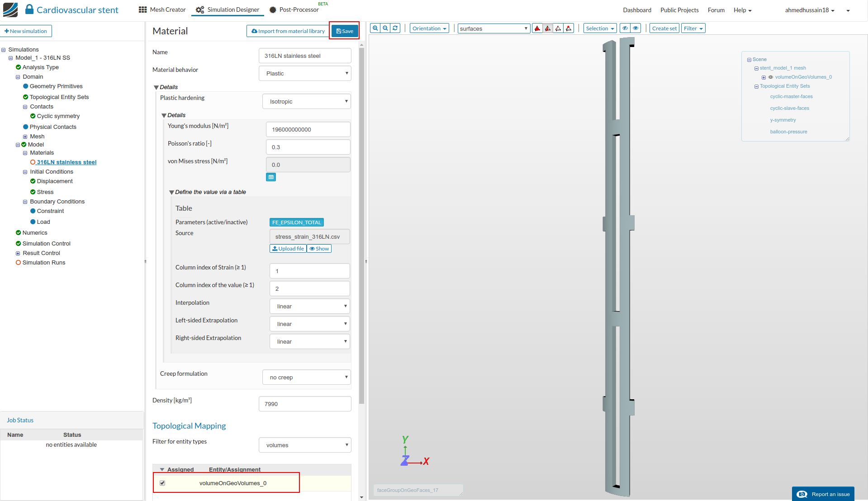Click the Report an issue button

coord(823,494)
